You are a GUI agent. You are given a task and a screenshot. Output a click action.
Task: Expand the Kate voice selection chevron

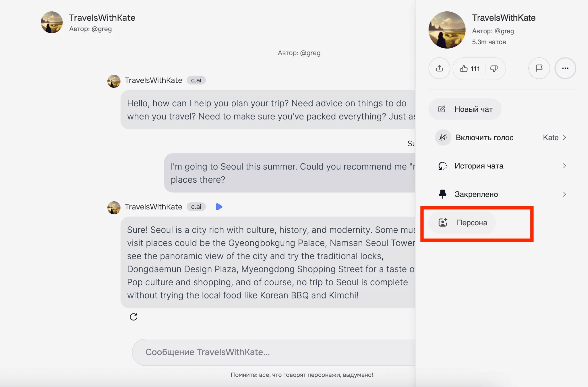[564, 138]
